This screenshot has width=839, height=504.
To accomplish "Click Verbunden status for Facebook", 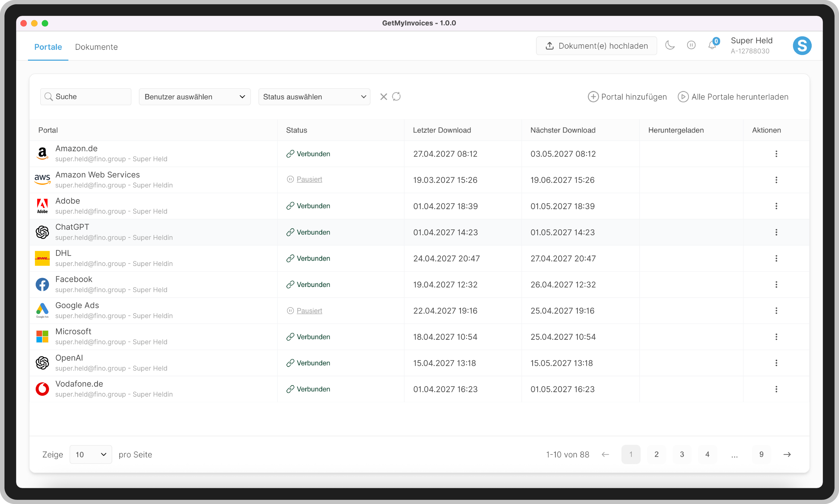I will pyautogui.click(x=308, y=285).
